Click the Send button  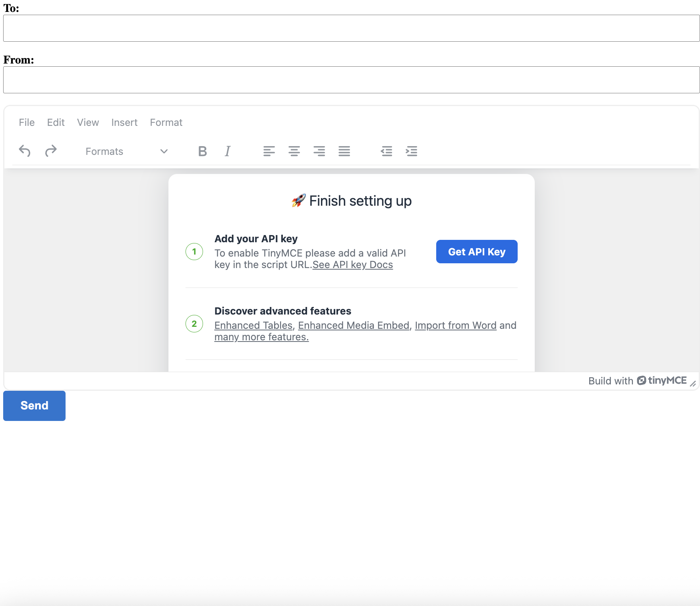(34, 405)
